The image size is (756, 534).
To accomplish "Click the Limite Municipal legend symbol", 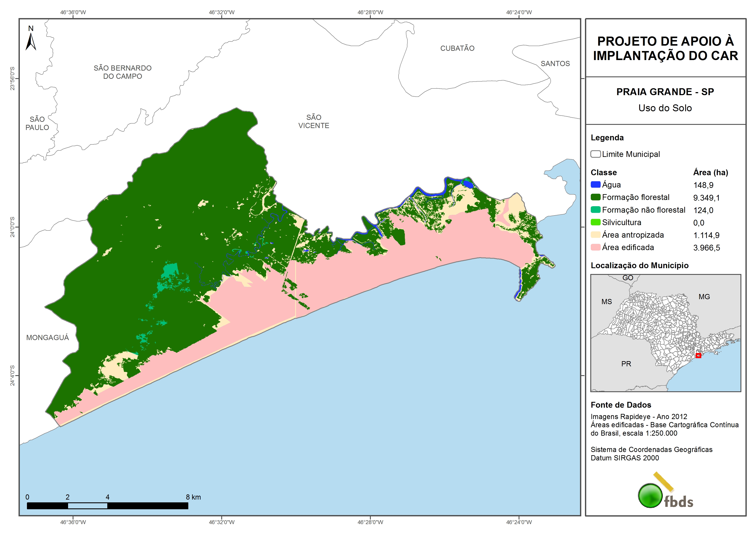I will [595, 154].
